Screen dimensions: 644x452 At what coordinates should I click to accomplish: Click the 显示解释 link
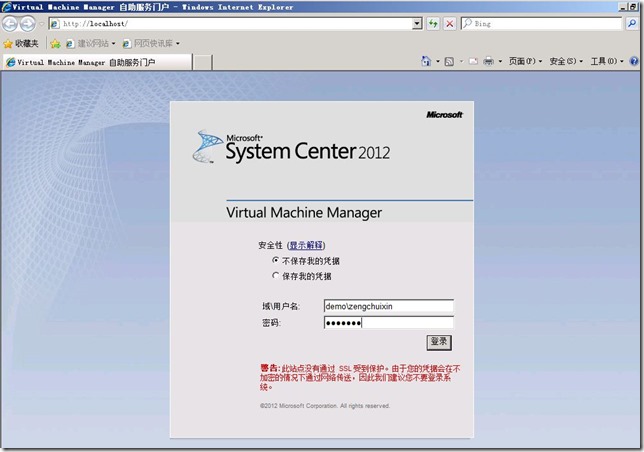coord(306,245)
